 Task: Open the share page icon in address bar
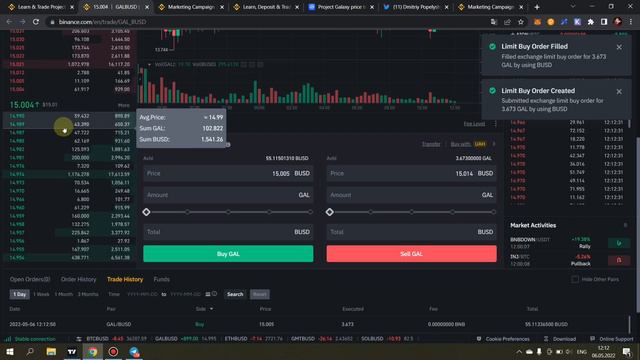click(507, 22)
